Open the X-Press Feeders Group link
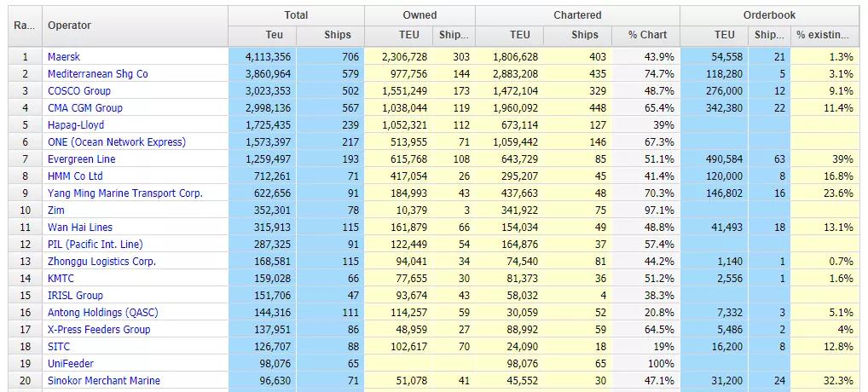Viewport: 868px width, 392px height. point(99,330)
